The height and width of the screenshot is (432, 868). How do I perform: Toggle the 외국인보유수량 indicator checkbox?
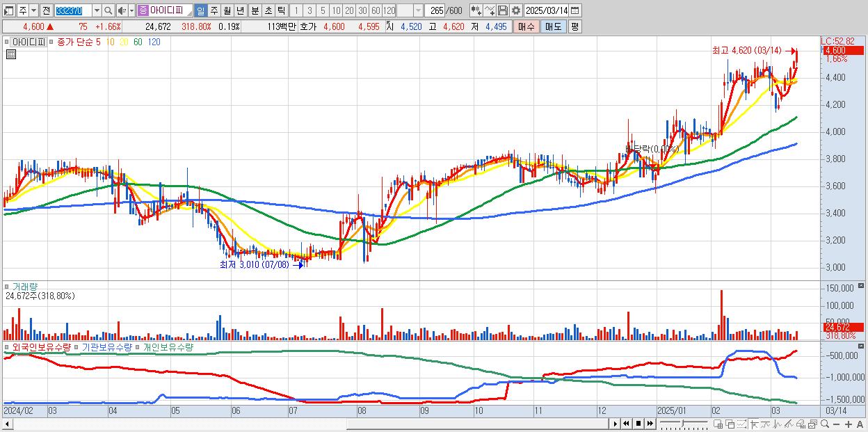click(x=7, y=346)
